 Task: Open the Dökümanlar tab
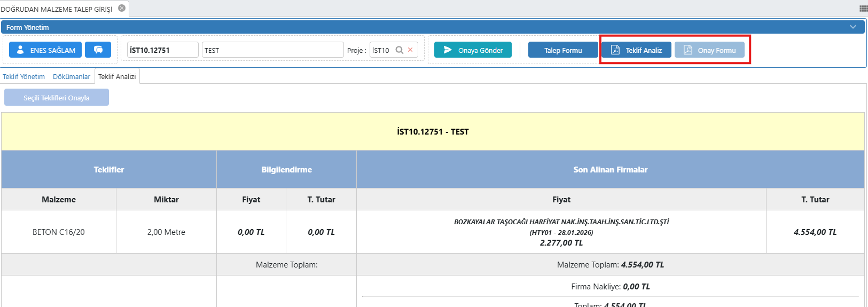pyautogui.click(x=72, y=76)
